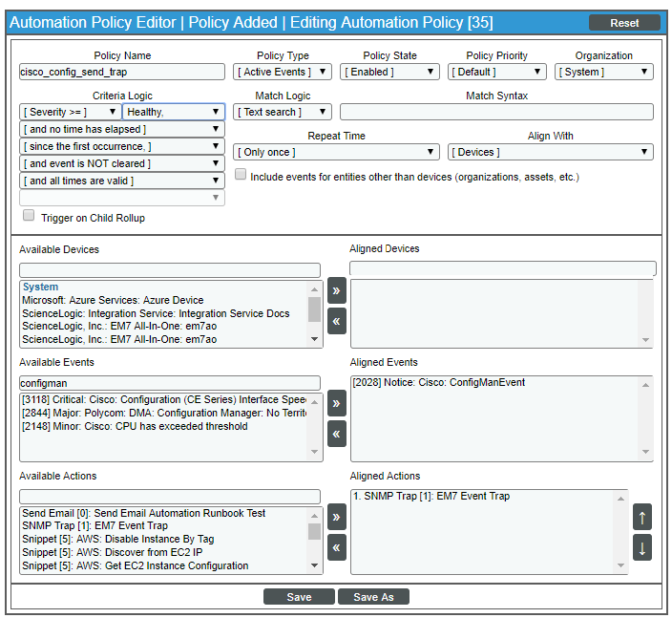Expand the Policy State dropdown
Screen dimensions: 672x618
pos(389,72)
